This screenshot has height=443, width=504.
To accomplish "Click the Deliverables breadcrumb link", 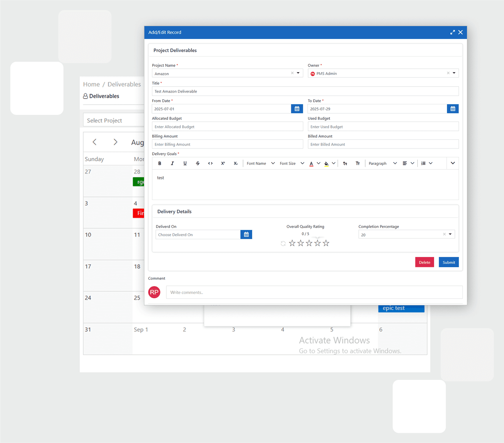I will point(124,84).
